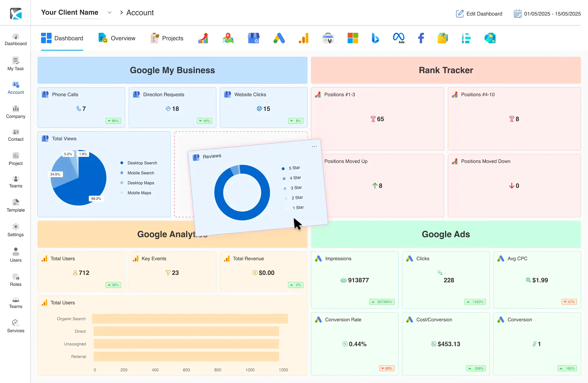Click the app logo in top-left corner
This screenshot has width=588, height=383.
pyautogui.click(x=16, y=13)
